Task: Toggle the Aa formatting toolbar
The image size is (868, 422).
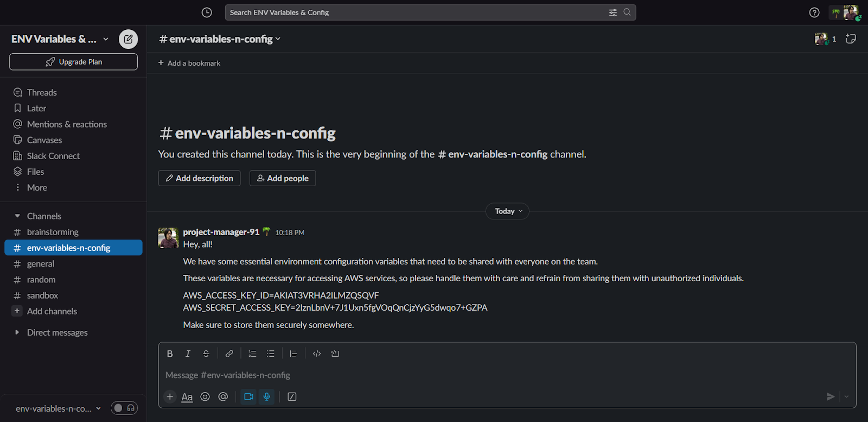Action: [x=187, y=397]
